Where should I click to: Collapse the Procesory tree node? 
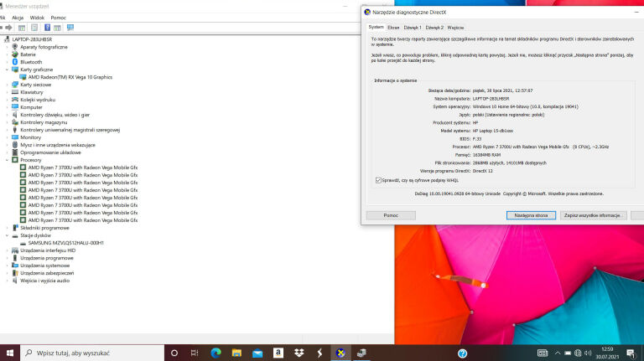pos(7,159)
